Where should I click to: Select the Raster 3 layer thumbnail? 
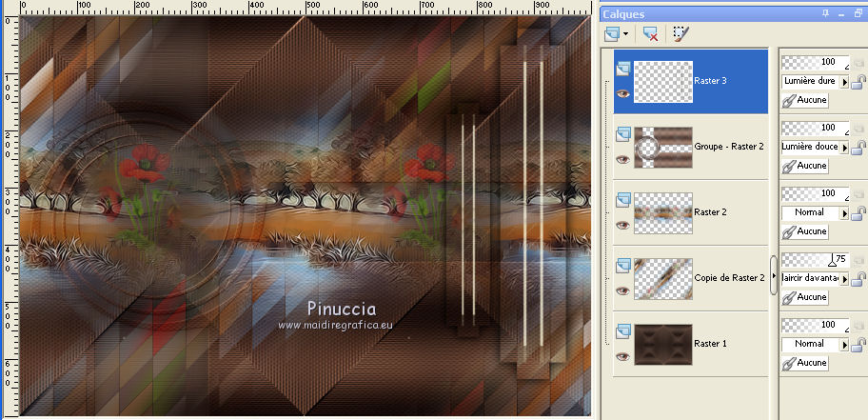tap(663, 82)
